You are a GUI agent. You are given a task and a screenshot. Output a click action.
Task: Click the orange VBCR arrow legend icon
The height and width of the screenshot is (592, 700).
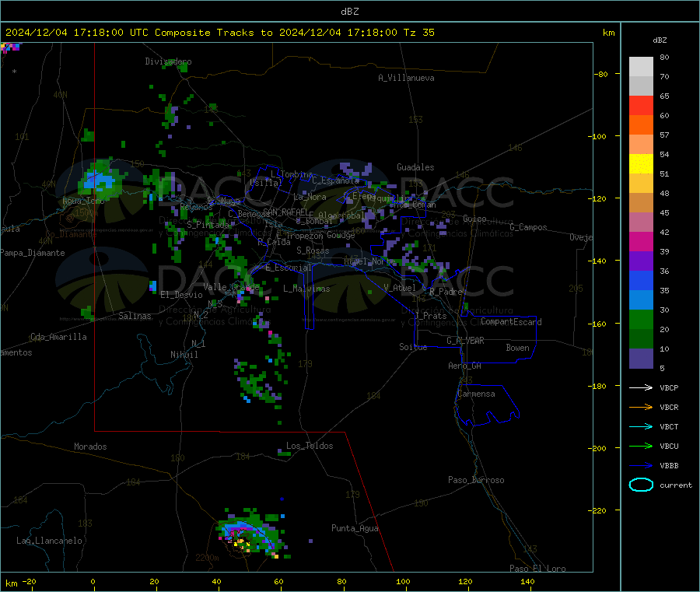click(641, 407)
